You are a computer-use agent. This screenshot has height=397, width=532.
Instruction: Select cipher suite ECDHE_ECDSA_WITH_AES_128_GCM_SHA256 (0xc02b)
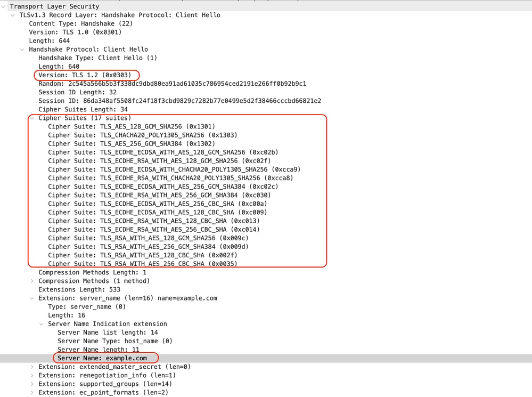point(163,152)
